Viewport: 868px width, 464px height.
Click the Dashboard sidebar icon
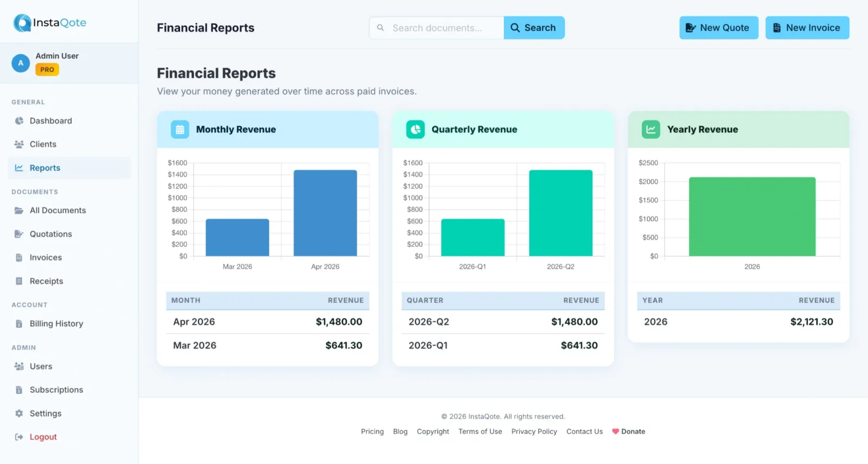pos(19,121)
